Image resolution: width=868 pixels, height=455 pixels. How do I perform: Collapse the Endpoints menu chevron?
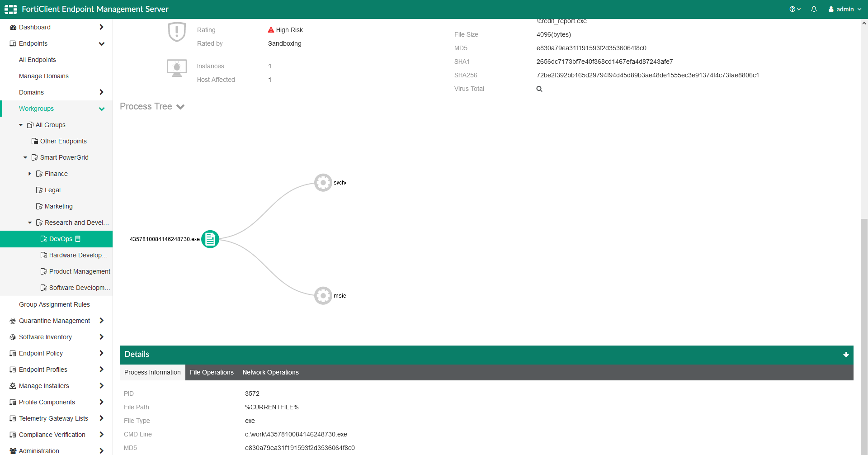pyautogui.click(x=102, y=44)
